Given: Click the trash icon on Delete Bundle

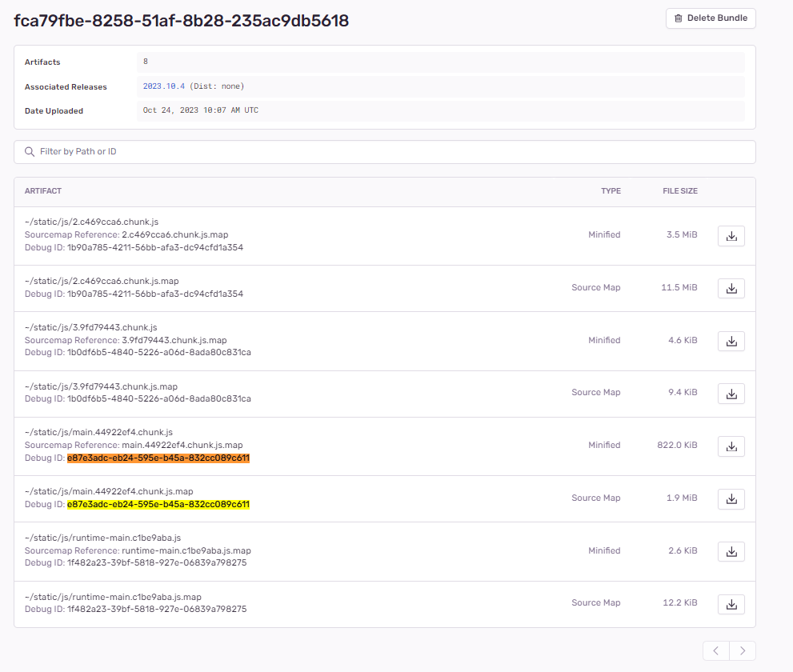Looking at the screenshot, I should [676, 18].
